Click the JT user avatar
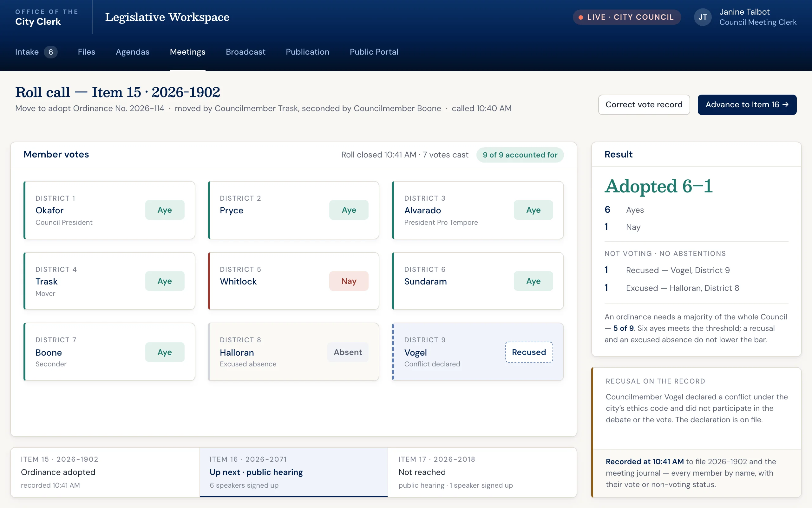 click(703, 17)
